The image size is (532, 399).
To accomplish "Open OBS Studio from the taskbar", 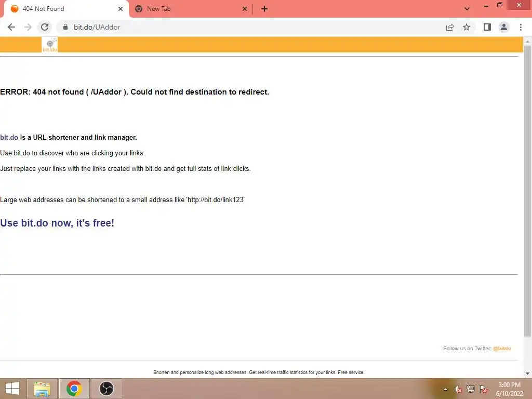I will click(106, 389).
